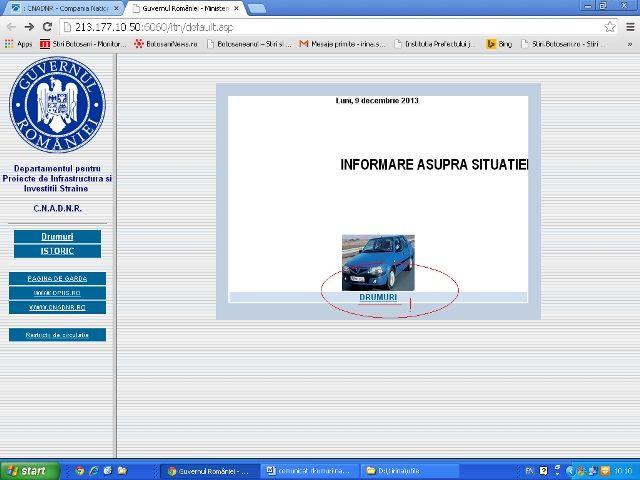The image size is (640, 480).
Task: Click the Guvernul Romaniei emblem logo
Action: point(57,106)
